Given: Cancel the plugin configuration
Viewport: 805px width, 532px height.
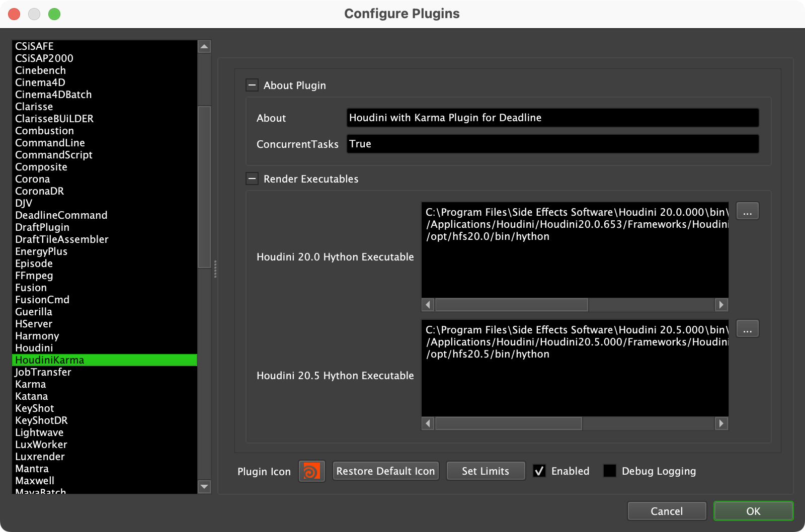Looking at the screenshot, I should pos(667,511).
